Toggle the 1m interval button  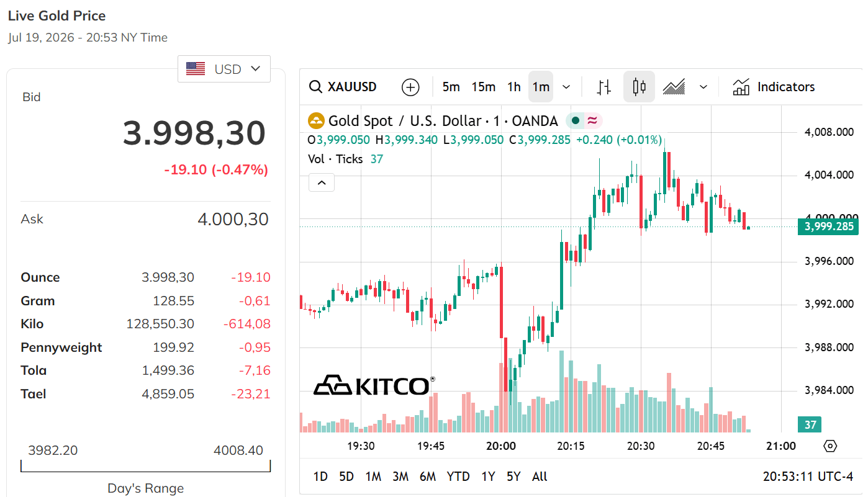tap(541, 87)
